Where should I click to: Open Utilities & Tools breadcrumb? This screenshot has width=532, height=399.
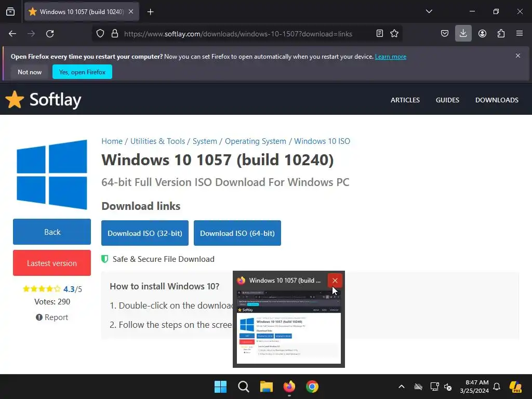click(x=158, y=141)
